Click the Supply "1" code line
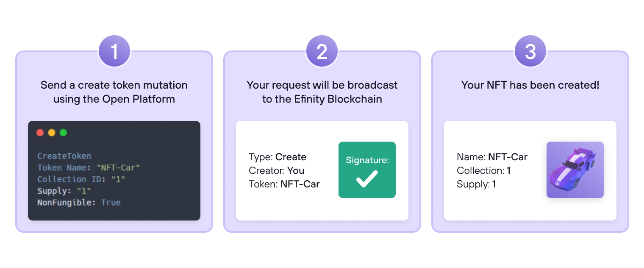 click(64, 191)
